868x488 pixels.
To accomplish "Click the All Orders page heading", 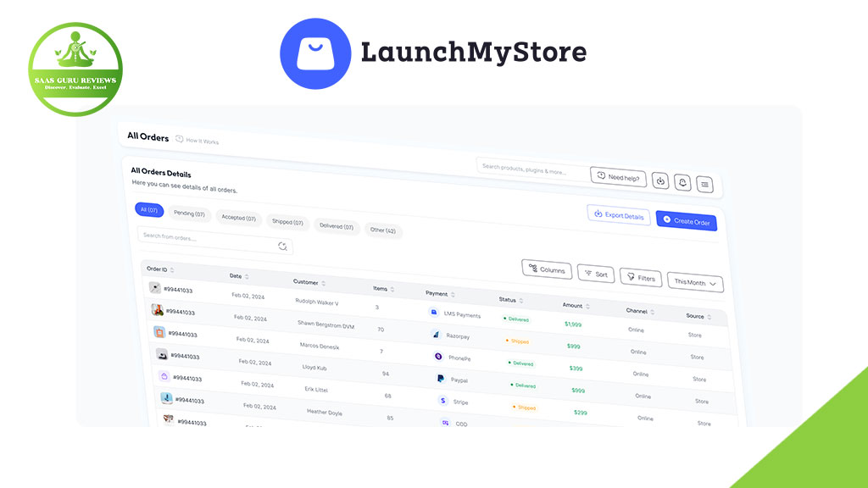I will point(147,136).
